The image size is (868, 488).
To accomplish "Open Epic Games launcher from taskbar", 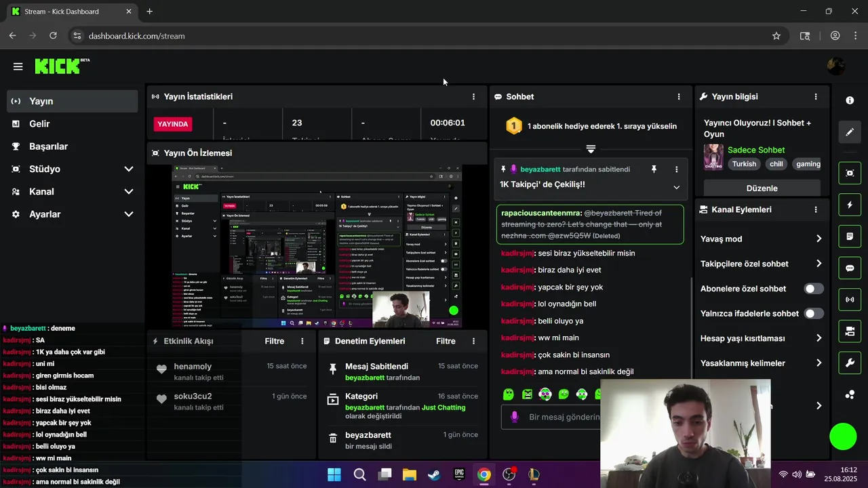I will tap(459, 474).
